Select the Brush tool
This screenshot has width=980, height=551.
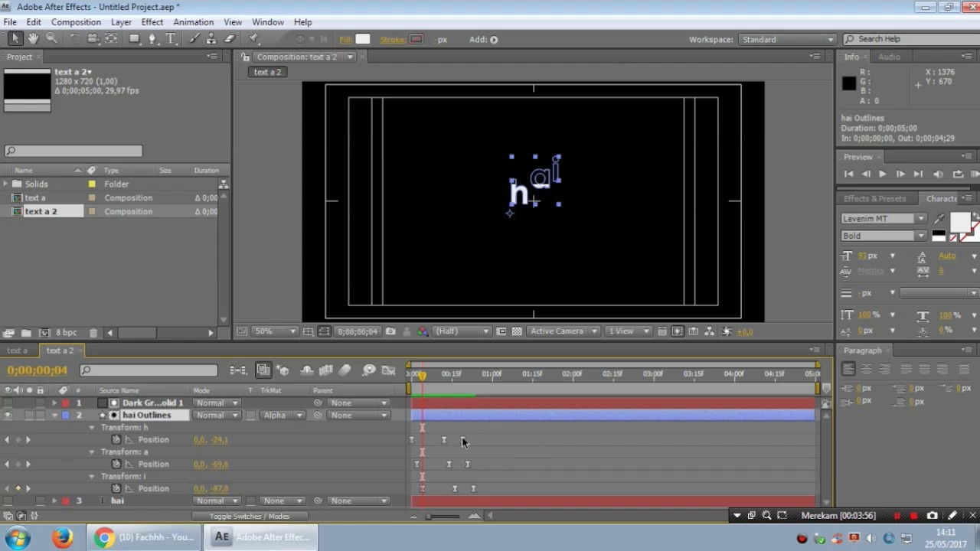click(x=194, y=39)
